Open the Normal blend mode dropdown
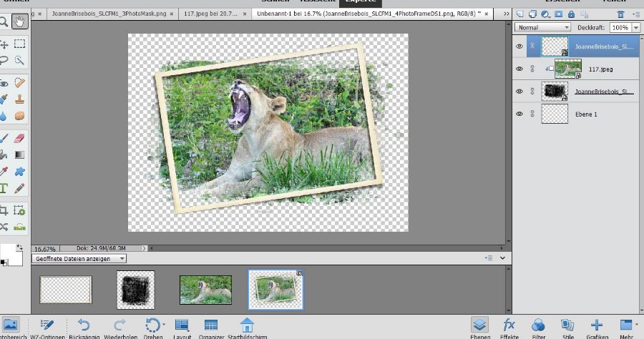The width and height of the screenshot is (644, 339). click(x=542, y=27)
